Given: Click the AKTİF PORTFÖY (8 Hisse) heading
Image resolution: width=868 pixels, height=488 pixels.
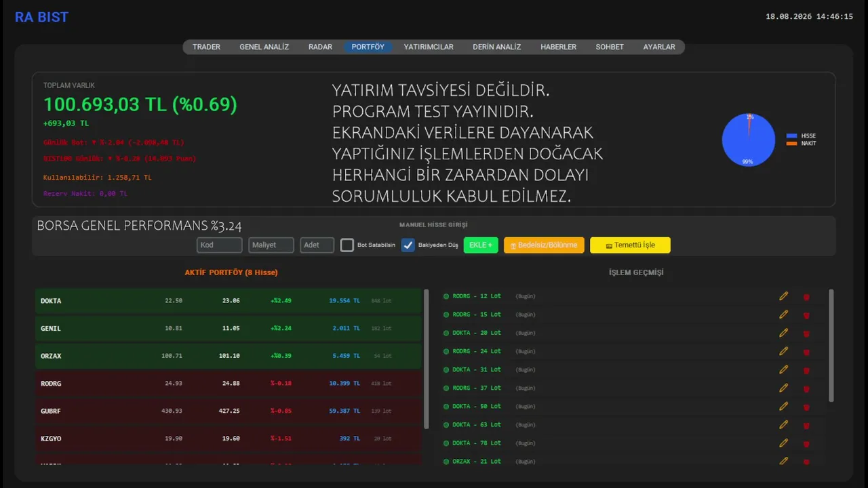Looking at the screenshot, I should click(231, 272).
